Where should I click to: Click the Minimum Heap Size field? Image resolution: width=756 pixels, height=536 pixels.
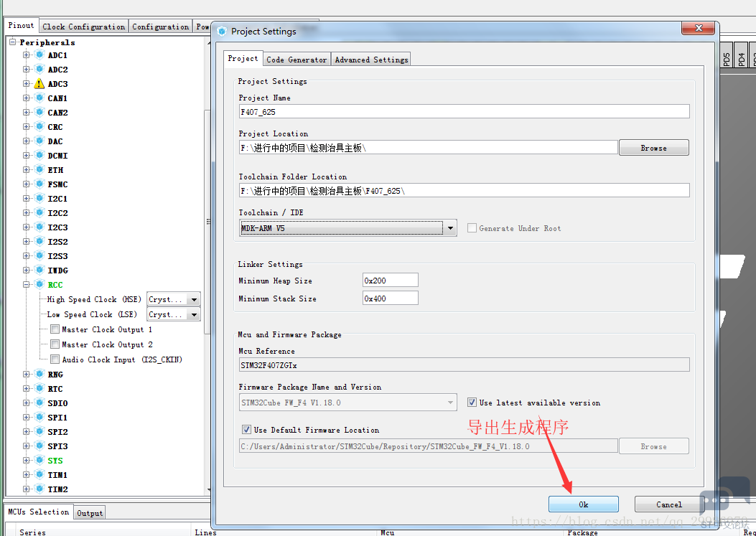(390, 280)
